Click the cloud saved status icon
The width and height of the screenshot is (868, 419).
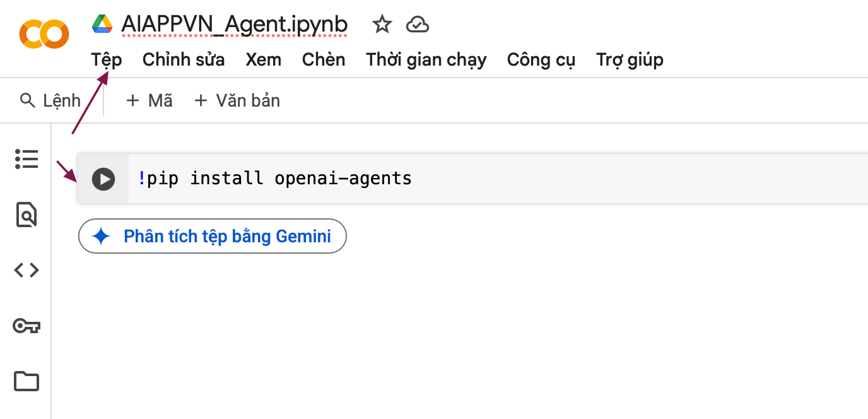tap(418, 25)
